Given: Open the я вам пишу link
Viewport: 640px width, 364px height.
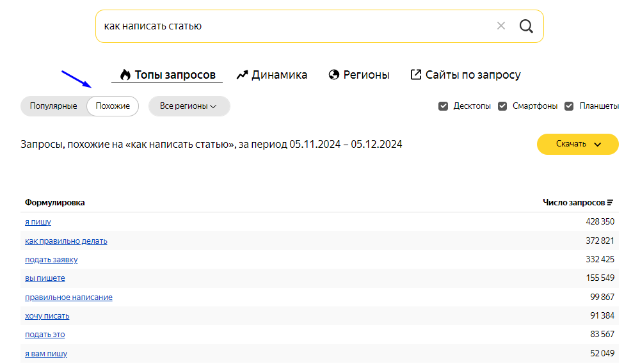Looking at the screenshot, I should coord(46,354).
